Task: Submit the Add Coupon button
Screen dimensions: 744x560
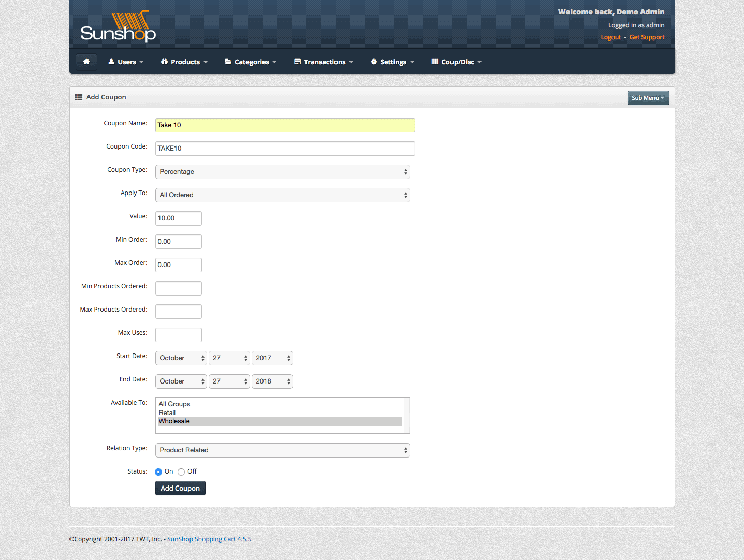Action: [x=180, y=488]
